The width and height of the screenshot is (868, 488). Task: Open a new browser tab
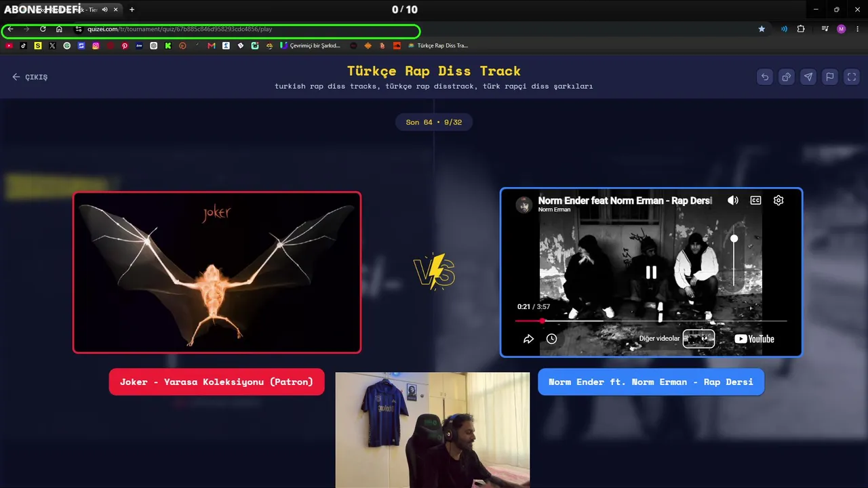132,9
